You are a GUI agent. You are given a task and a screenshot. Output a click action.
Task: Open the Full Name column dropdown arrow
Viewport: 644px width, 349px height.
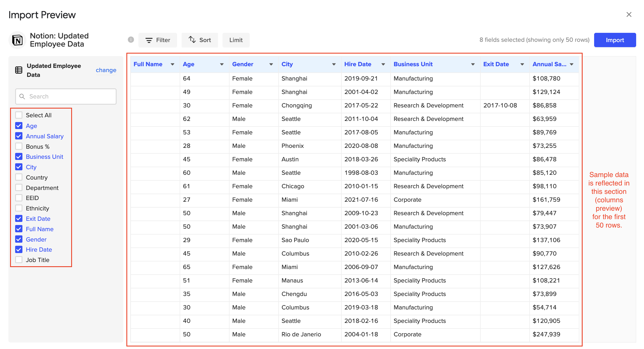(x=172, y=64)
